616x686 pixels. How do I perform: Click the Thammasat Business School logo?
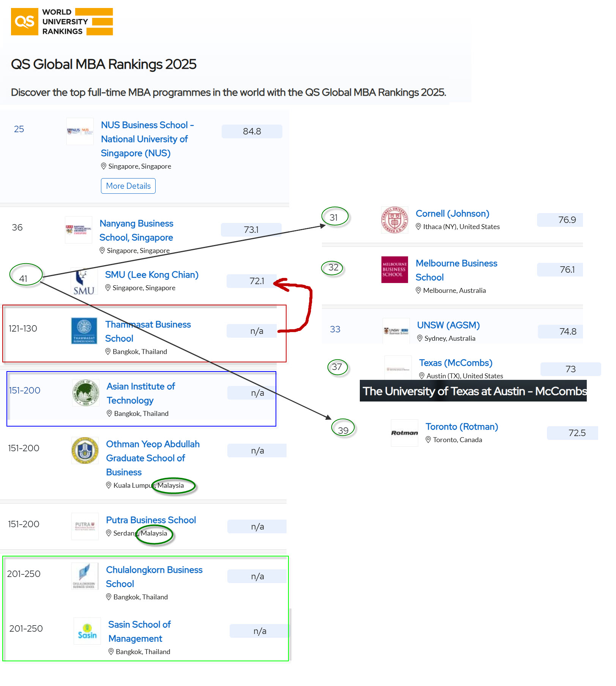click(84, 331)
